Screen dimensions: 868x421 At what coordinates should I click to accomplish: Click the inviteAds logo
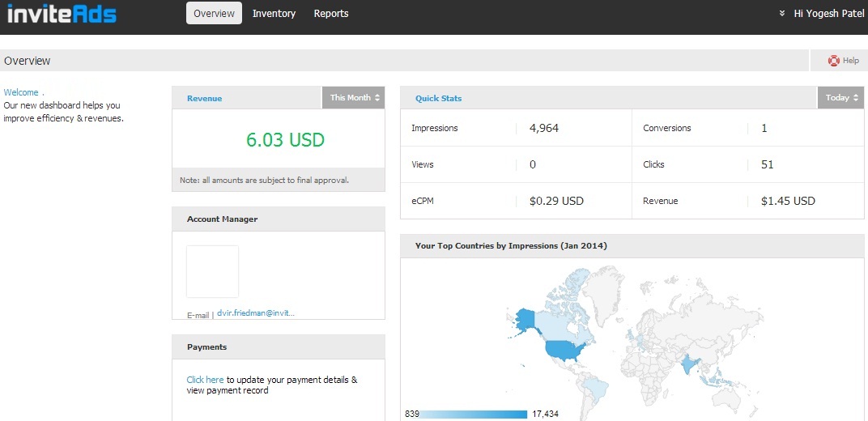[x=62, y=14]
